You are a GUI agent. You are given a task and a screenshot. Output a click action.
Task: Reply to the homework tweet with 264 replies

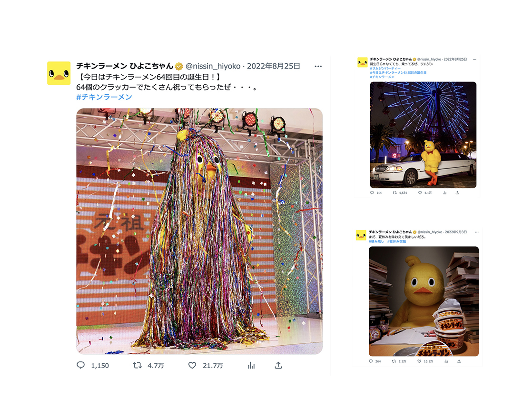371,361
